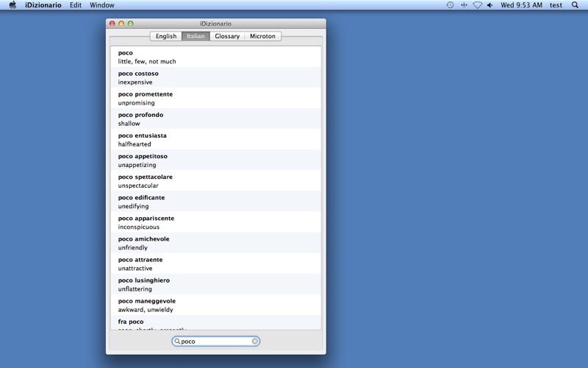Click the Wi-Fi status icon
Viewport: 588px width, 368px height.
477,5
